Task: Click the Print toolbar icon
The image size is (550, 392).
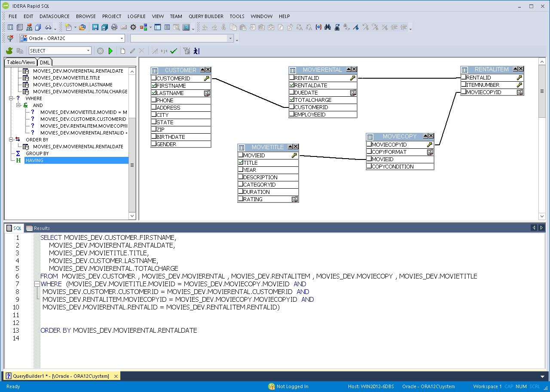Action: click(114, 27)
